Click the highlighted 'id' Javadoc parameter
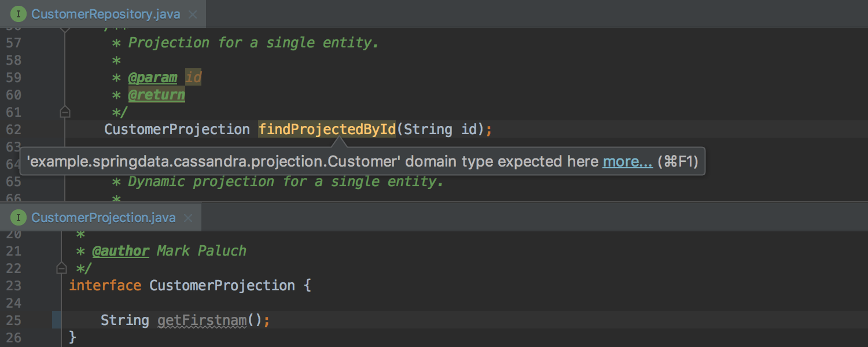Viewport: 868px width, 347px height. (193, 77)
